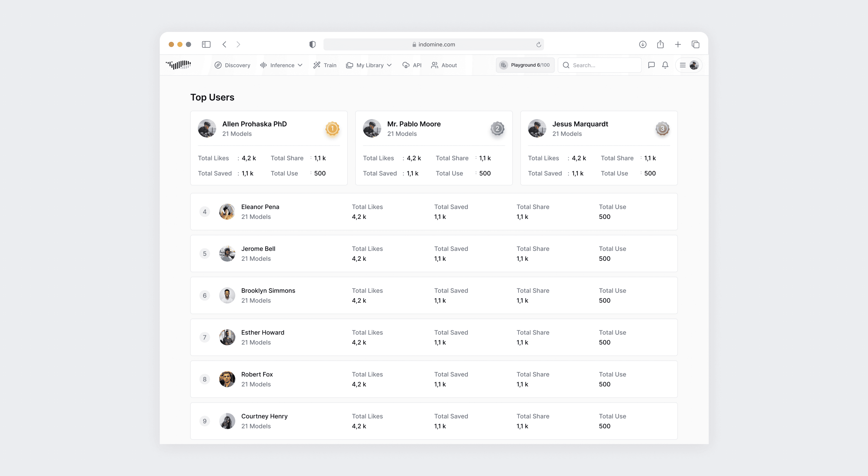Screen dimensions: 868x476
Task: Click the privacy shield icon in address bar
Action: [x=312, y=44]
